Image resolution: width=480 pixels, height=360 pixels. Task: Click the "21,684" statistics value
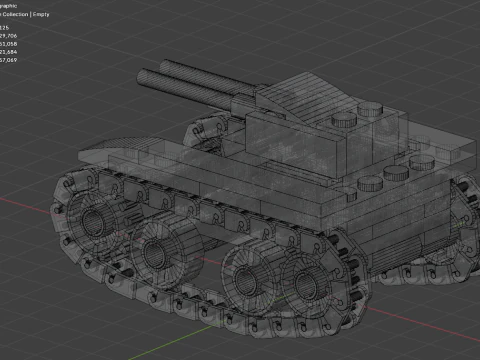click(x=8, y=52)
